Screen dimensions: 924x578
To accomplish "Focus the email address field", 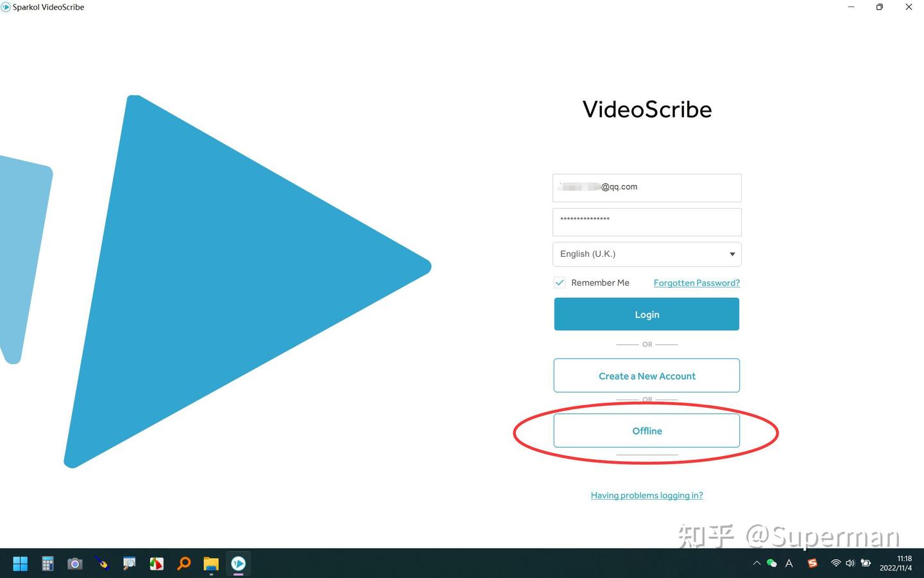I will (647, 188).
